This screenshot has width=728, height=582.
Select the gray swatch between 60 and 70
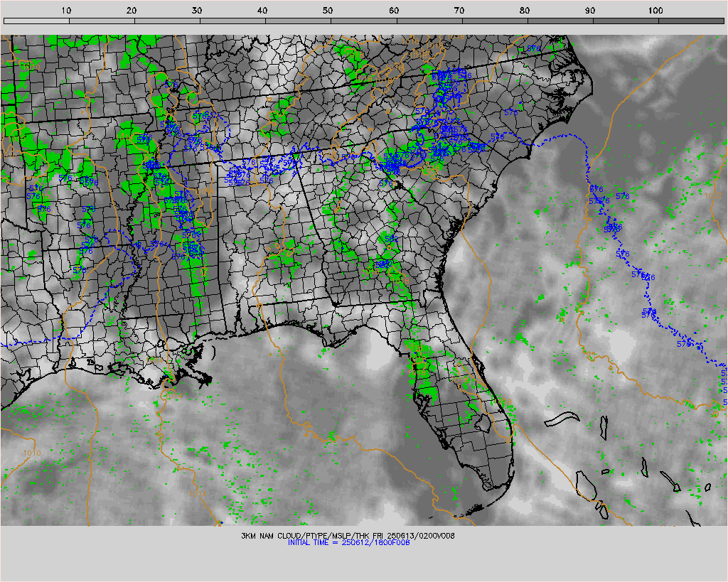click(x=429, y=21)
